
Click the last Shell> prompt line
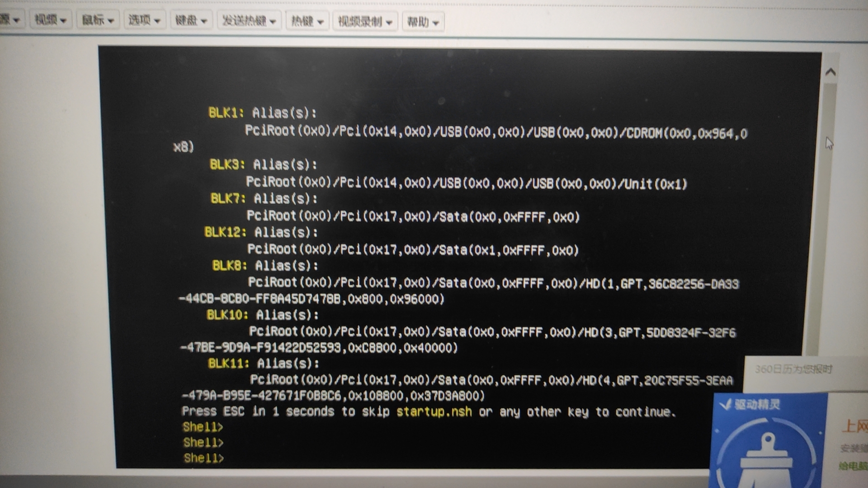point(203,458)
